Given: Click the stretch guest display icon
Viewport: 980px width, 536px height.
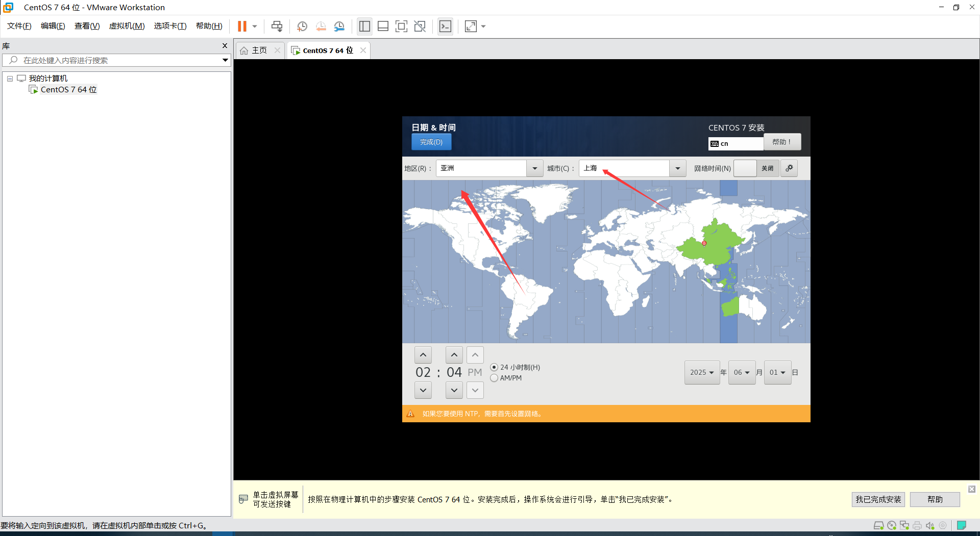Looking at the screenshot, I should point(471,26).
